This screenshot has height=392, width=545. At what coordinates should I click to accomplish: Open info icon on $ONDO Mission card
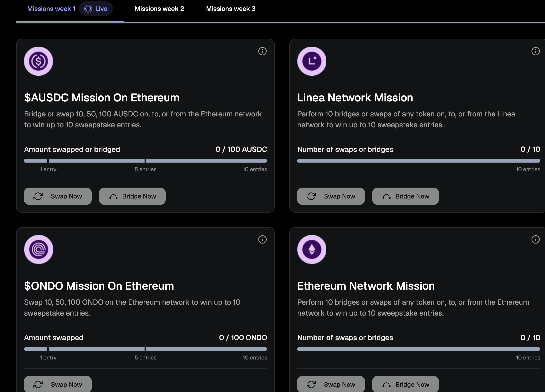coord(262,239)
